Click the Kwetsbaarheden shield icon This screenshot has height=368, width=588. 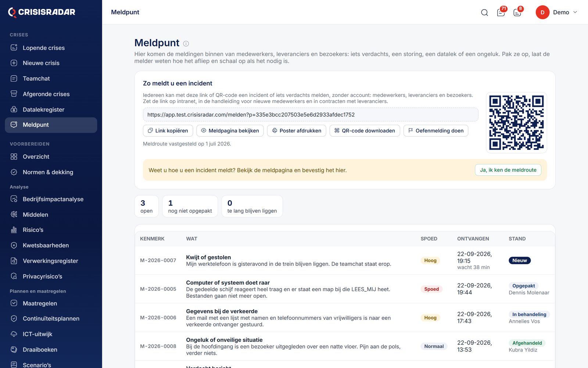click(14, 245)
